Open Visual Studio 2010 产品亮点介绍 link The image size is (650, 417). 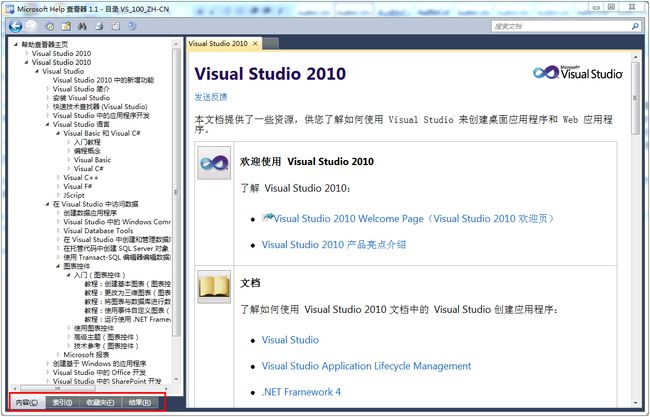click(x=334, y=245)
